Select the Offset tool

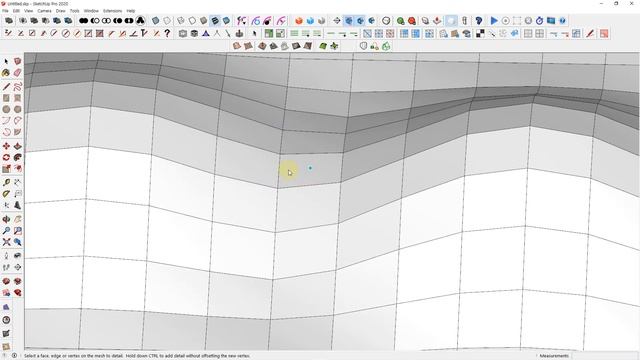coord(18,169)
